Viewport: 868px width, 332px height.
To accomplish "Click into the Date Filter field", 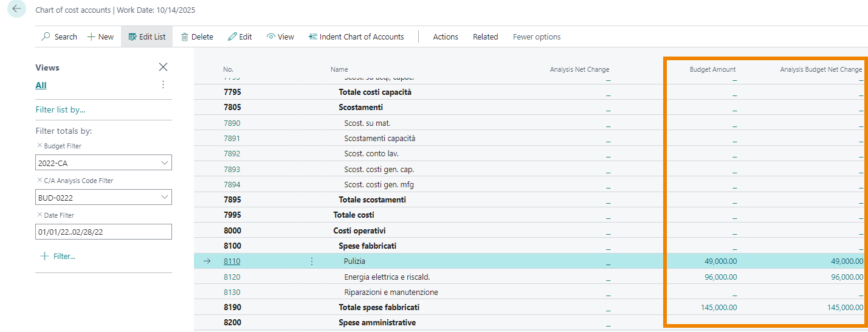I will pos(103,232).
